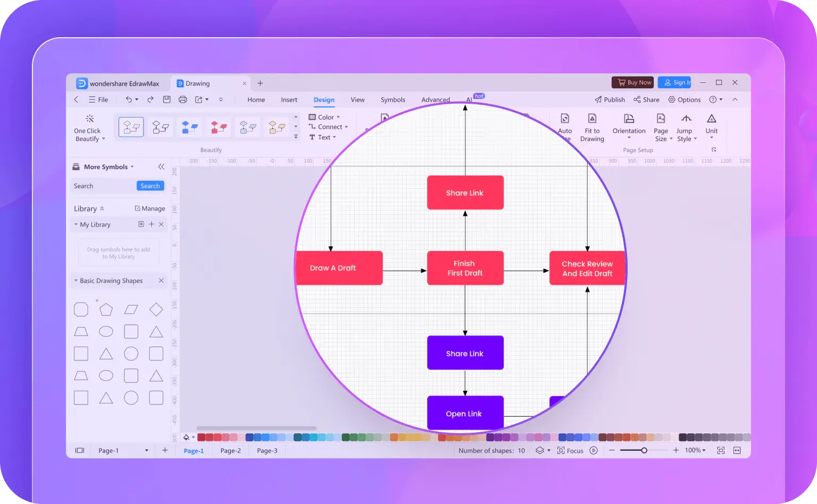The width and height of the screenshot is (817, 504).
Task: Click the Redo arrow icon
Action: pyautogui.click(x=150, y=99)
